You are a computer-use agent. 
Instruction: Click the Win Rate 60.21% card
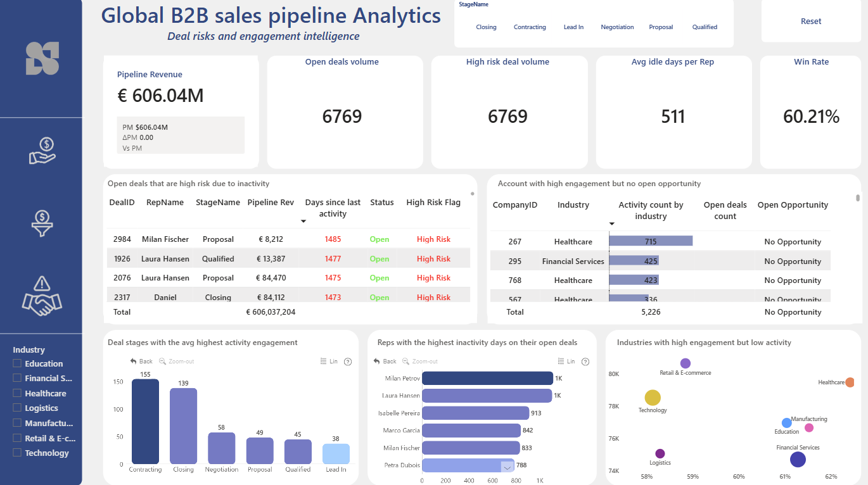point(811,113)
